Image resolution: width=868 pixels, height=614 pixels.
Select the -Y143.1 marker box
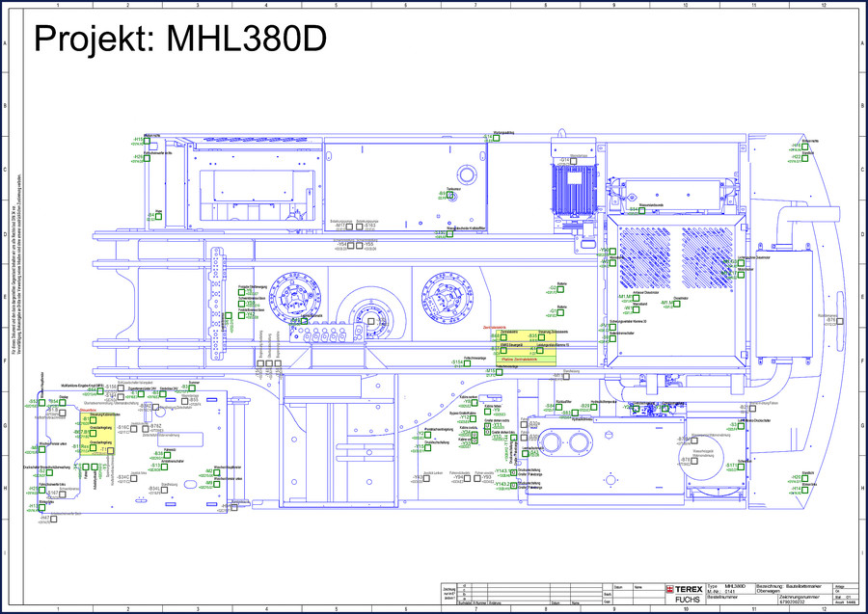pos(514,473)
